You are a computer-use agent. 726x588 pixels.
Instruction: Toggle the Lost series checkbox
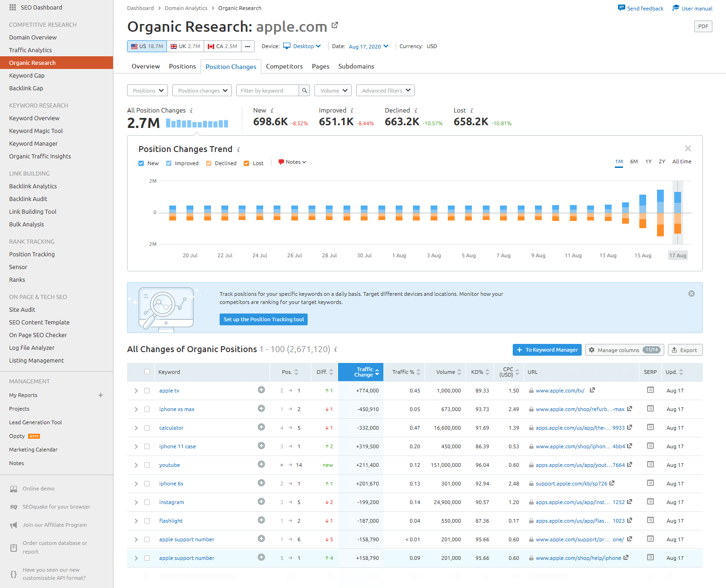click(246, 163)
